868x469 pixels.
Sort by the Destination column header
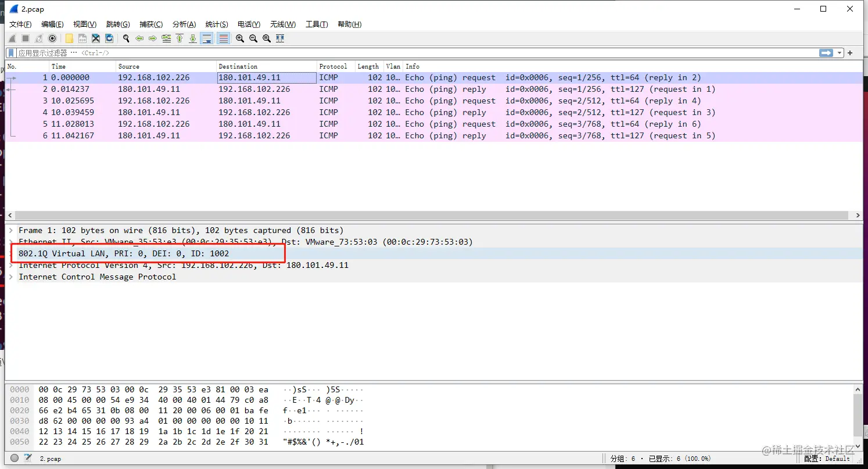[x=267, y=66]
